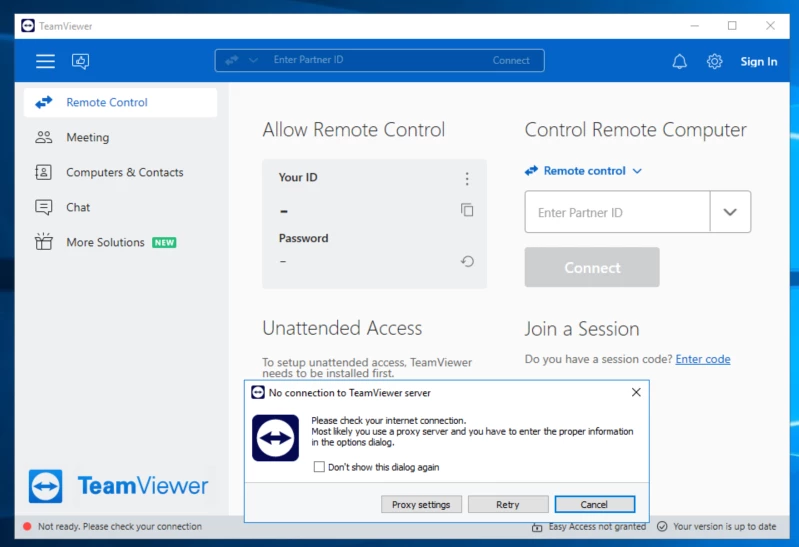Click Sign In
799x547 pixels.
[x=759, y=62]
